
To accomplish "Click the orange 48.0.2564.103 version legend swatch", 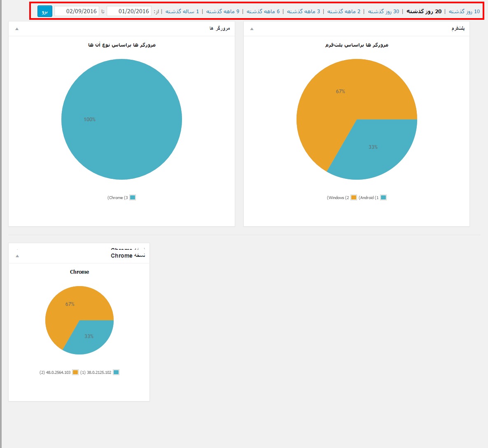I will point(75,373).
